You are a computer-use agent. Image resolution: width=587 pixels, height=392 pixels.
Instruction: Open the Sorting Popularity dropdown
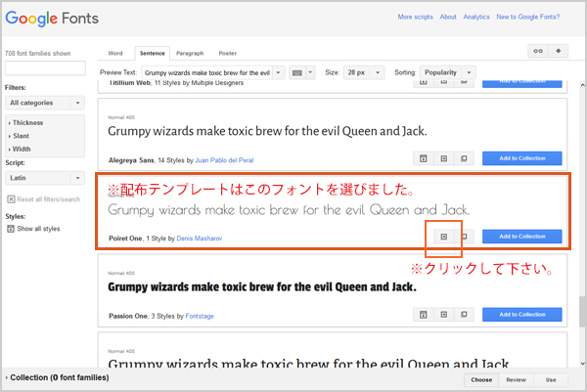[x=448, y=72]
